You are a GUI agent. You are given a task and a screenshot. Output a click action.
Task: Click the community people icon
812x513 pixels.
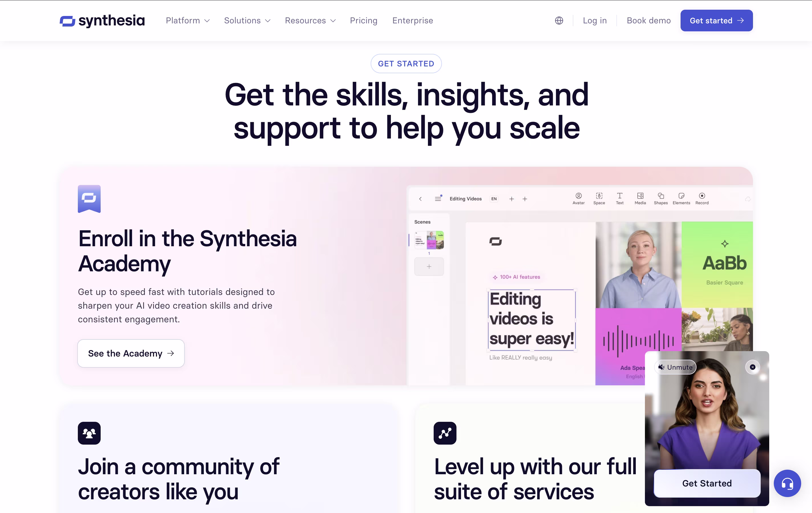click(89, 433)
